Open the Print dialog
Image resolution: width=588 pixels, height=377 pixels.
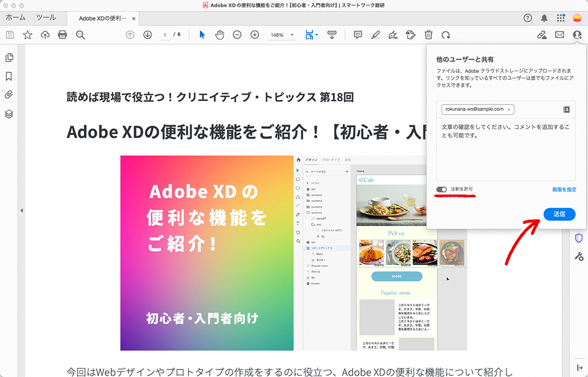click(x=62, y=35)
